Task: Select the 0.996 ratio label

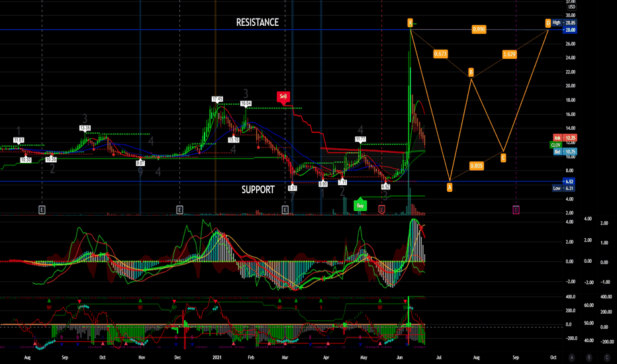Action: point(479,29)
